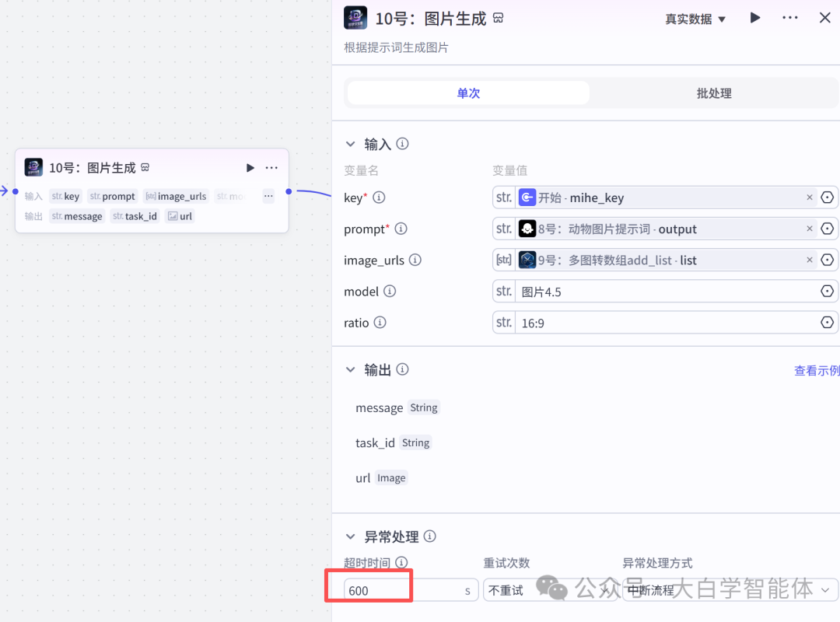Image resolution: width=840 pixels, height=622 pixels.
Task: Open variable picker for prompt field
Action: tap(827, 229)
